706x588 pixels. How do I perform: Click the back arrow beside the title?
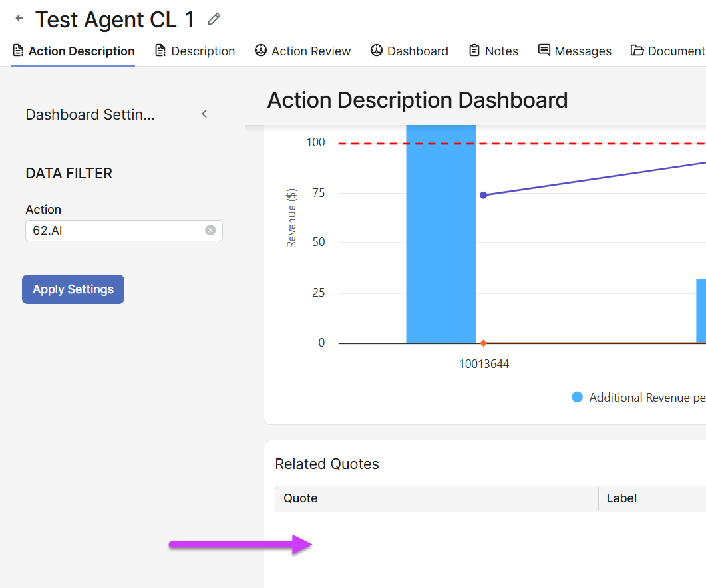(x=19, y=19)
